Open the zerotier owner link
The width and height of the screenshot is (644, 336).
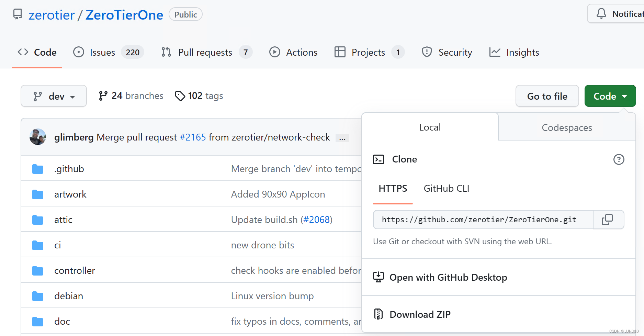point(52,15)
